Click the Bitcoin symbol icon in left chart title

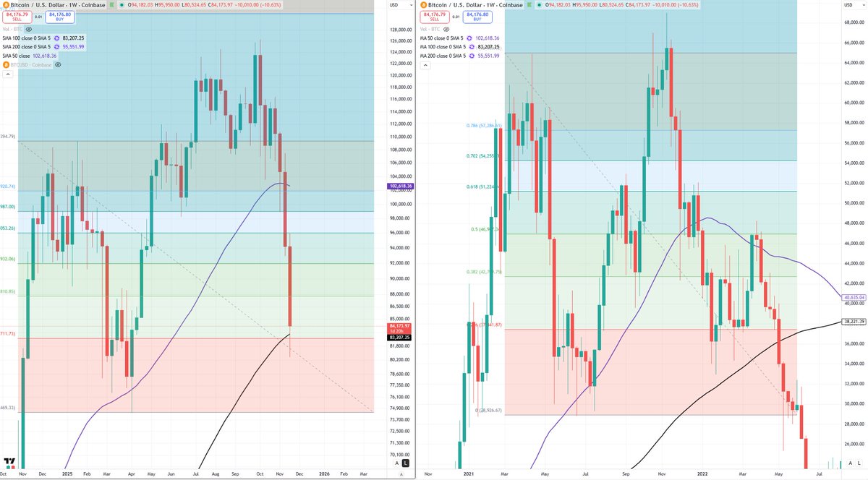tap(5, 5)
